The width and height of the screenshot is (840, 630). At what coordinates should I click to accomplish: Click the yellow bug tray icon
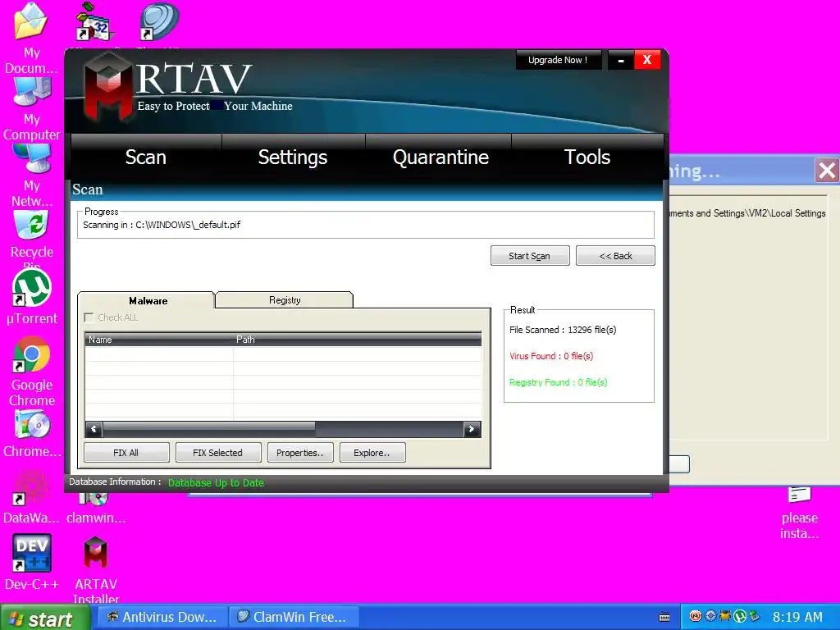click(725, 616)
